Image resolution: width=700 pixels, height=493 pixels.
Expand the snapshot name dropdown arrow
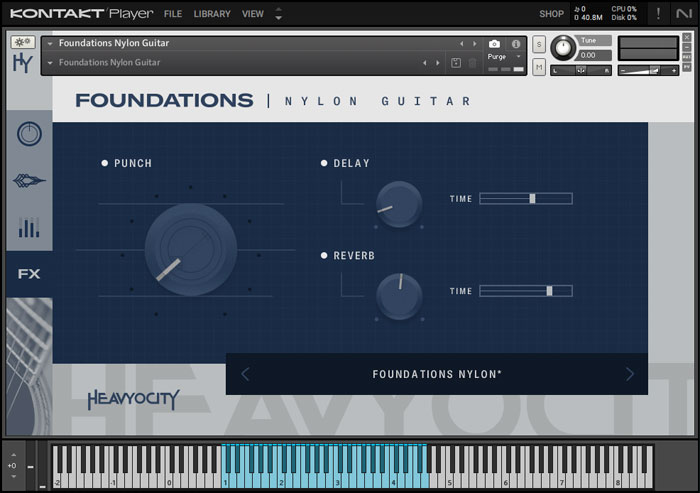(50, 63)
